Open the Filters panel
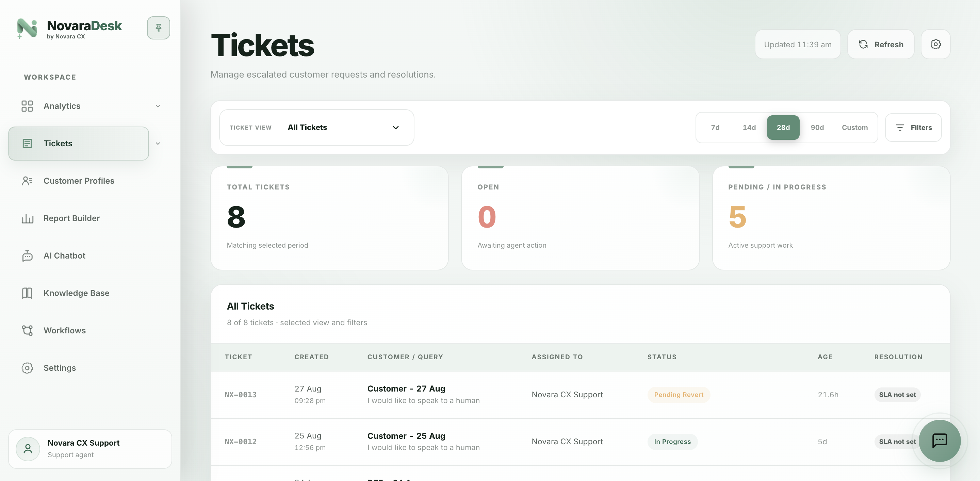980x481 pixels. click(913, 127)
